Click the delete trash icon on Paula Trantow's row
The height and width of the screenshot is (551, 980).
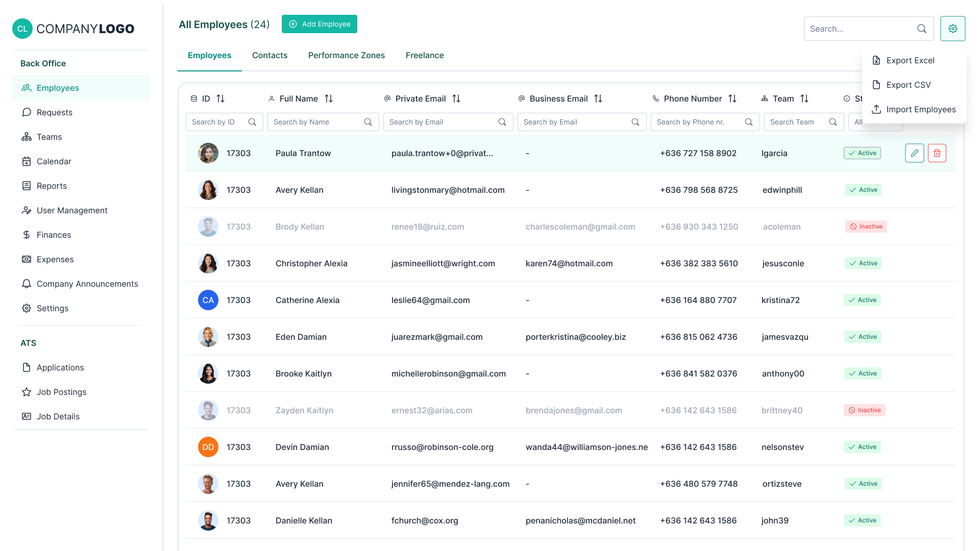click(x=937, y=153)
